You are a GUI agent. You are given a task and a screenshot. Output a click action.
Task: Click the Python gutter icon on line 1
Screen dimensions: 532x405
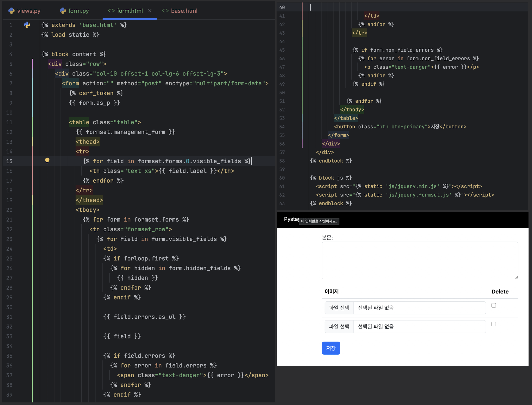click(x=27, y=25)
